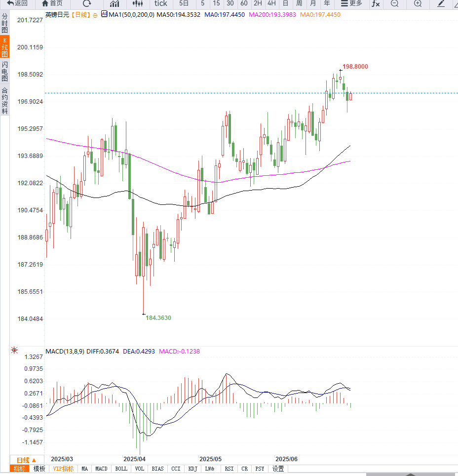Apply the MA indicator from bottom bar
Screen dimensions: 458x476
[x=85, y=469]
